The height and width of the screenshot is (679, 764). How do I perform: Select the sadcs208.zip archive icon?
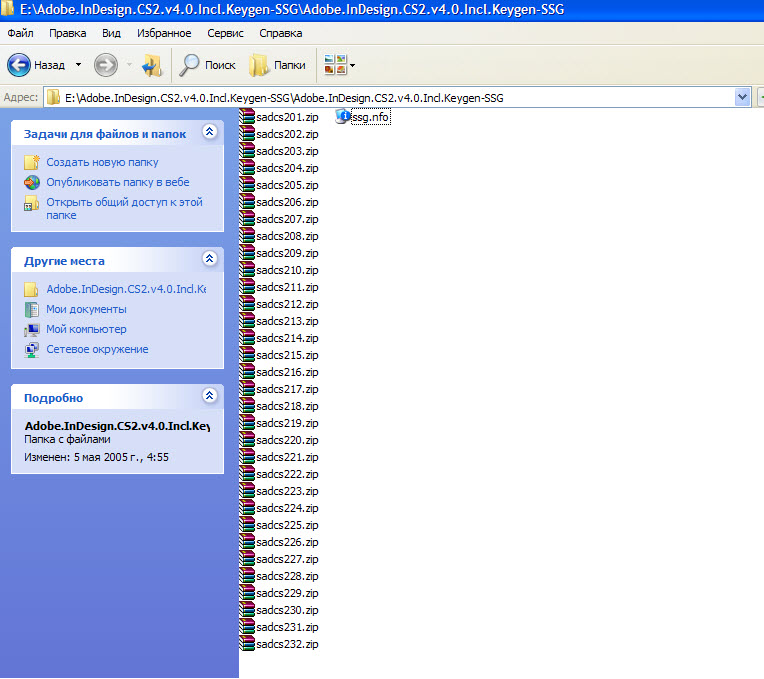247,236
